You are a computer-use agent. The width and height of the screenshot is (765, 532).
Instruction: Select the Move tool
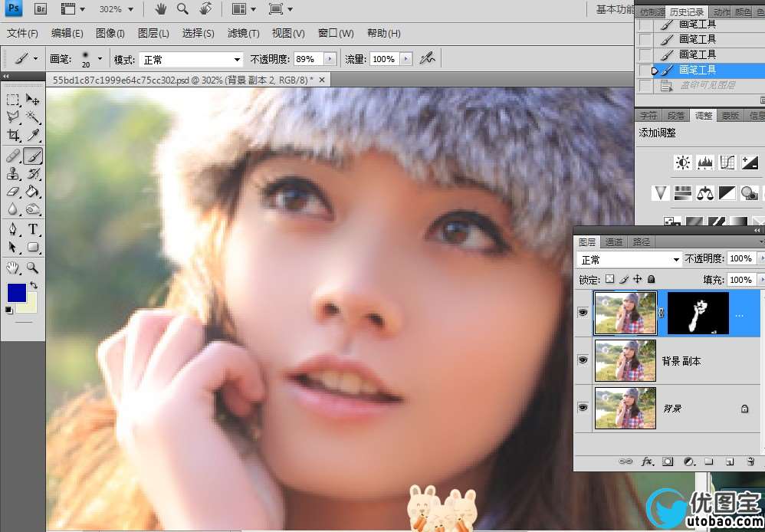point(33,100)
